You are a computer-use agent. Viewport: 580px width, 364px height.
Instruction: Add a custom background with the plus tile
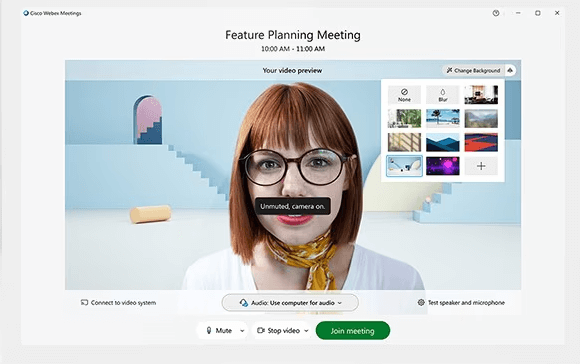(481, 166)
